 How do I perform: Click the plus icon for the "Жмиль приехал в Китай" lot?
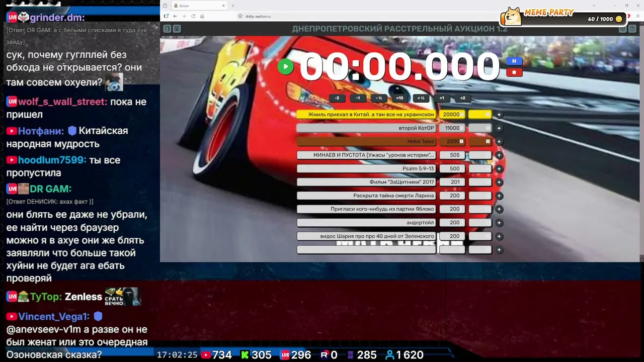point(499,115)
